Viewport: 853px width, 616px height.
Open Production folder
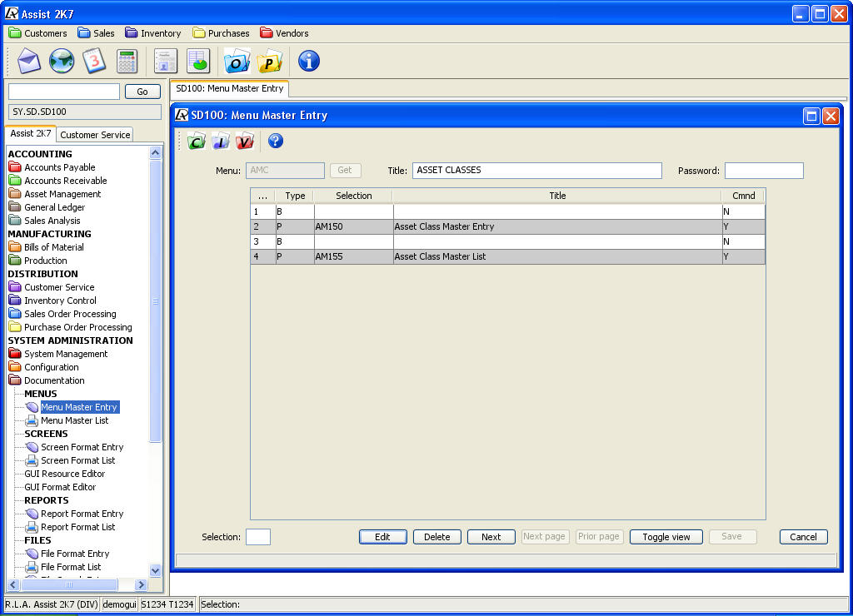click(45, 261)
